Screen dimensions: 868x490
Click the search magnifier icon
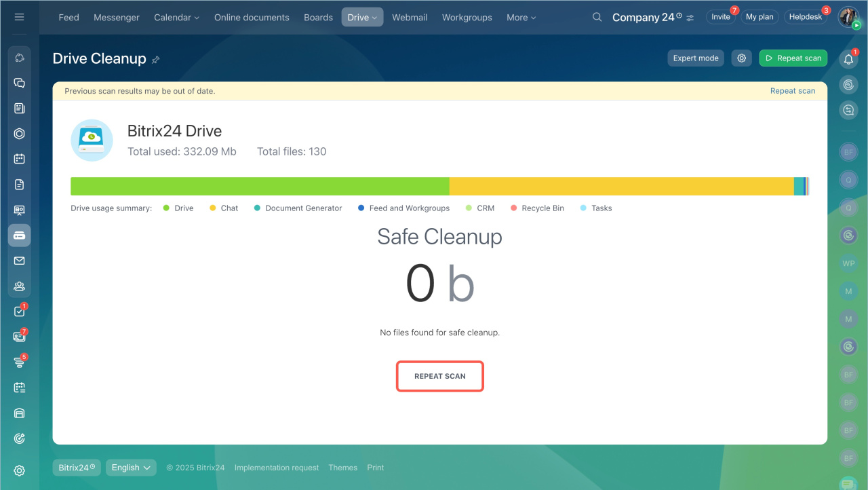click(597, 17)
